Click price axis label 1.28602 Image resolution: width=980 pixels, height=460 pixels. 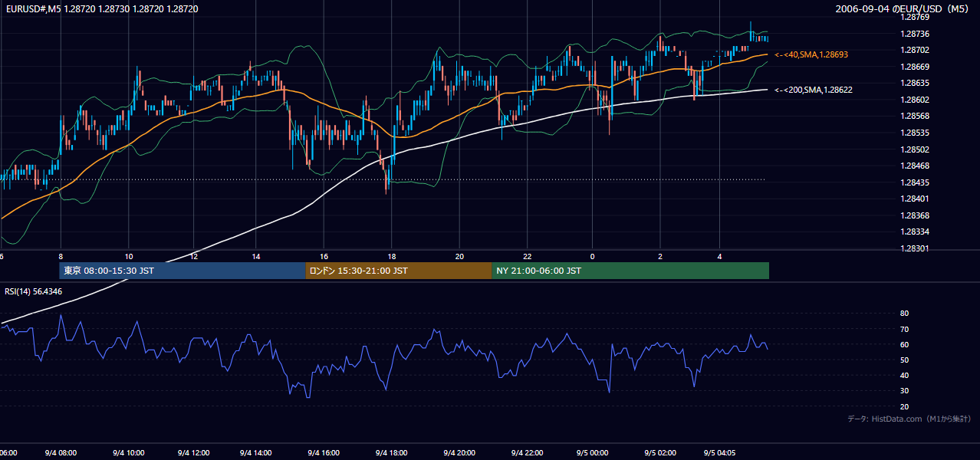pos(915,100)
